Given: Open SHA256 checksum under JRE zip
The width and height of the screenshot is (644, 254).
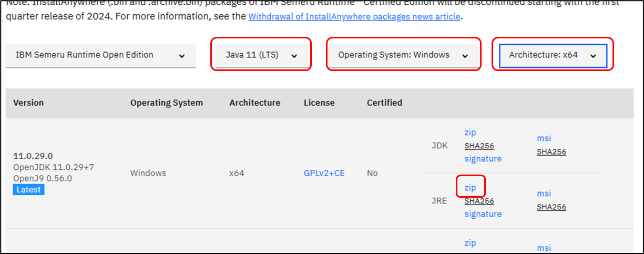Looking at the screenshot, I should pyautogui.click(x=479, y=201).
